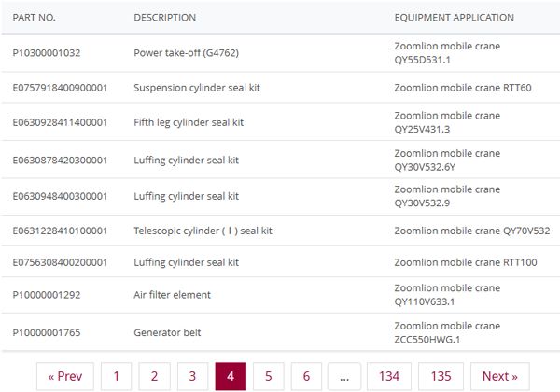Select part number E0756308400200001

point(60,262)
